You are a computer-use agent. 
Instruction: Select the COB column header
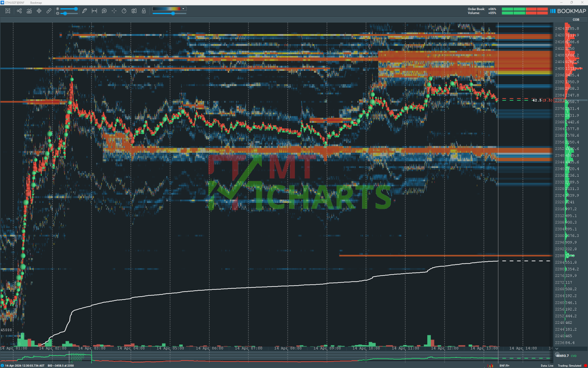coord(569,20)
